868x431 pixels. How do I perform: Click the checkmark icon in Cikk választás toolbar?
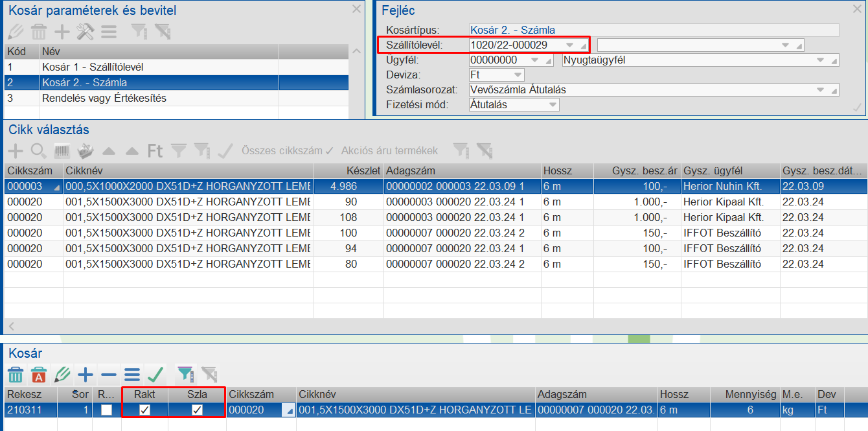pos(225,151)
